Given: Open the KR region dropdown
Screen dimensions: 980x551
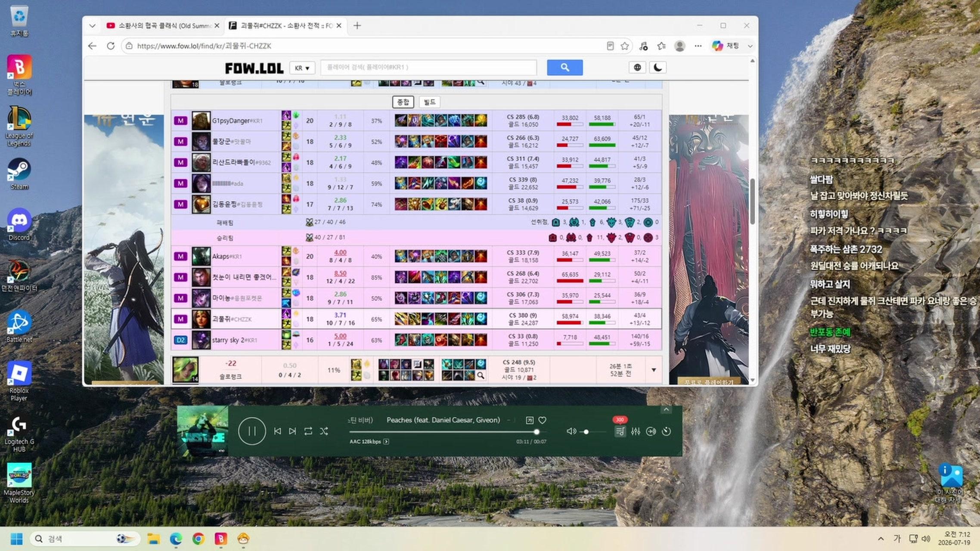Looking at the screenshot, I should (302, 68).
